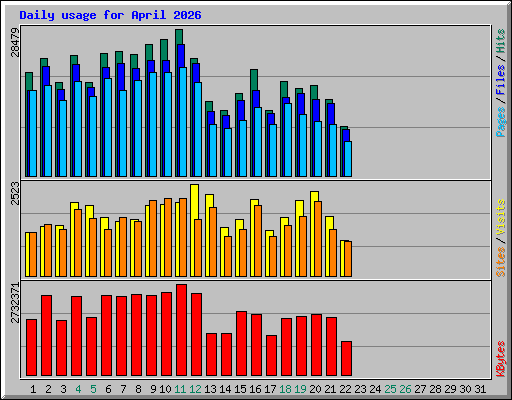Click the red KBytes bar for day 13
The image size is (512, 400).
(x=211, y=355)
